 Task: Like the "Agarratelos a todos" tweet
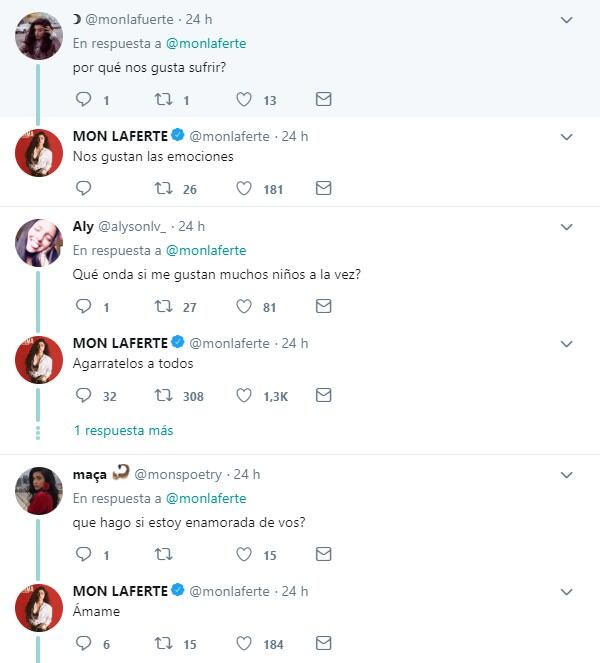pyautogui.click(x=244, y=395)
